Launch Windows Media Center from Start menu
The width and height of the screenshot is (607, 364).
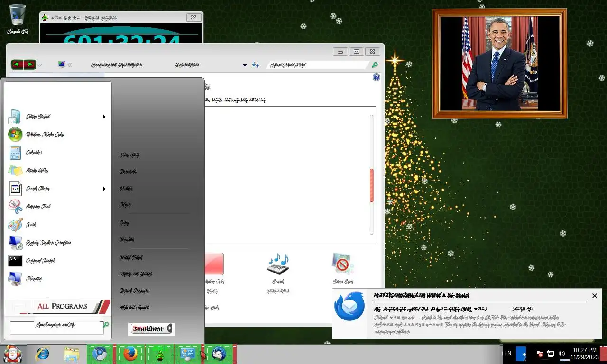(x=57, y=135)
